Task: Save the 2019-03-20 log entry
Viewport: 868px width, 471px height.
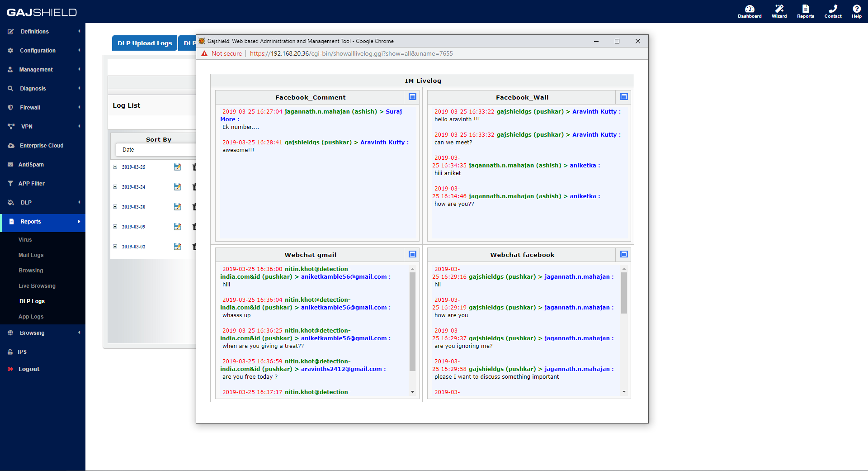Action: [177, 207]
